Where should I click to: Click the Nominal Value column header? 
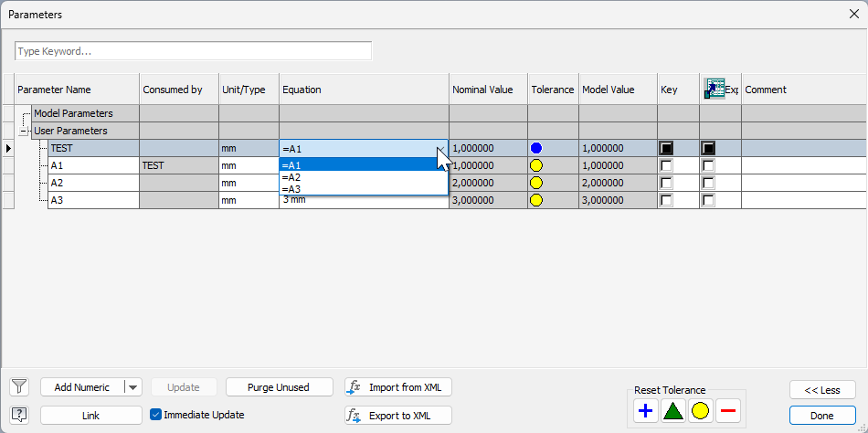pyautogui.click(x=488, y=90)
